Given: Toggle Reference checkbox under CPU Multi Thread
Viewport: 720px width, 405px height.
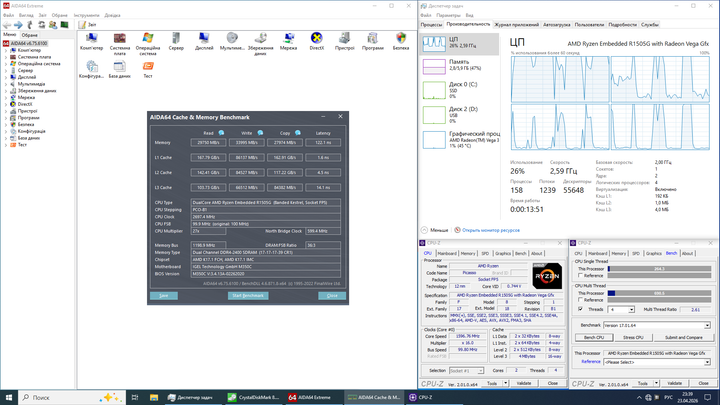Looking at the screenshot, I should (x=580, y=300).
